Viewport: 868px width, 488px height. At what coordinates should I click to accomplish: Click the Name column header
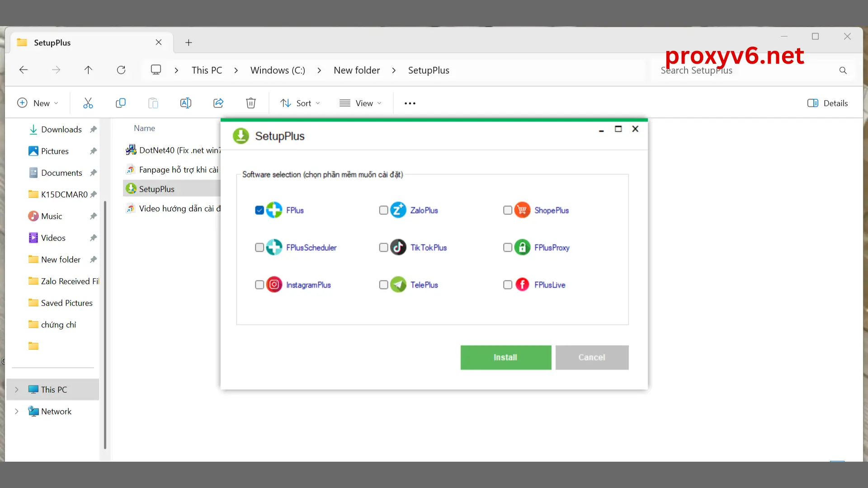tap(144, 128)
